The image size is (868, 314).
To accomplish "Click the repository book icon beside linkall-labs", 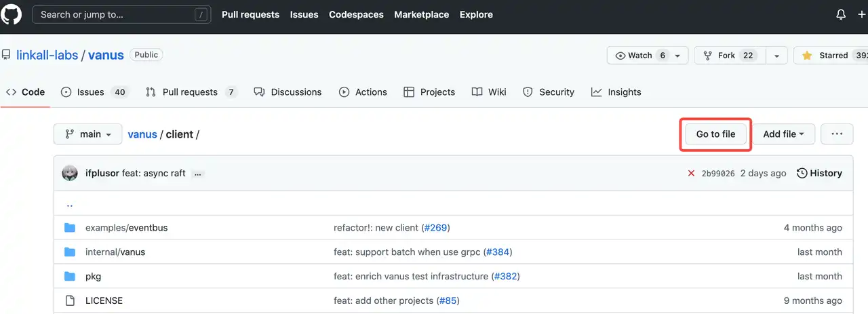I will pos(5,55).
